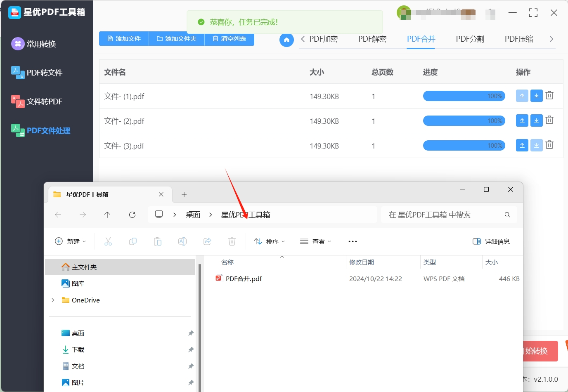Delete 文件- (1).pdf from list
The height and width of the screenshot is (392, 568).
click(x=549, y=95)
